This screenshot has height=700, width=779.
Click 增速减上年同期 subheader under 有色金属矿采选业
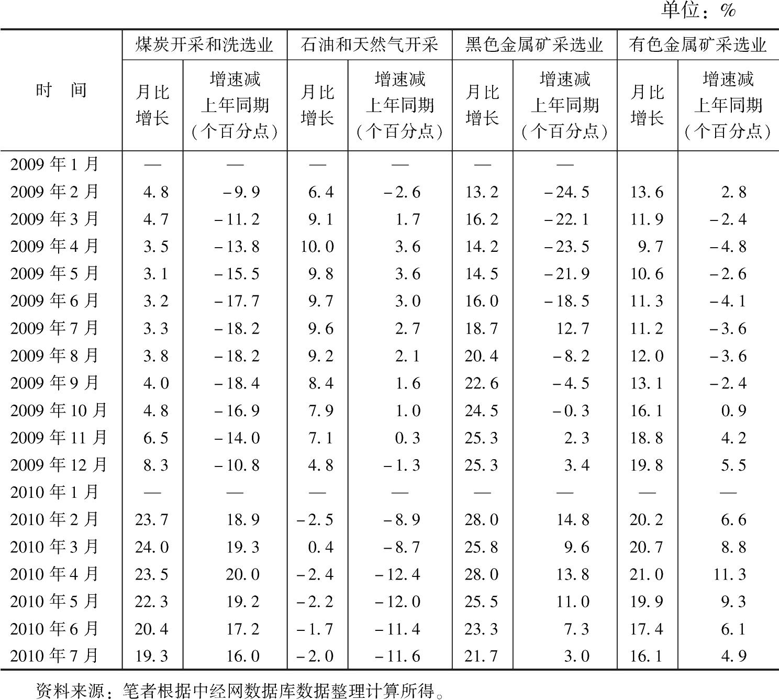[x=728, y=105]
